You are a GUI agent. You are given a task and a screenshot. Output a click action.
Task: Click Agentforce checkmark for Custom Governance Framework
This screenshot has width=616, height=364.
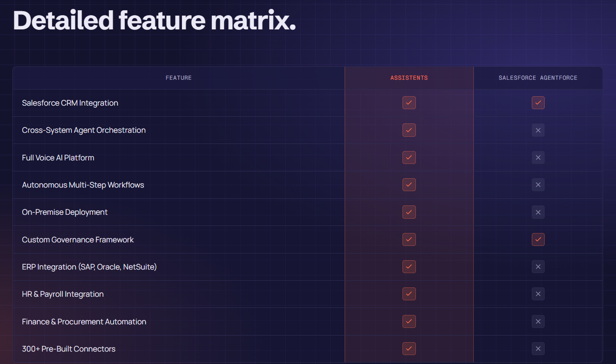click(x=538, y=240)
